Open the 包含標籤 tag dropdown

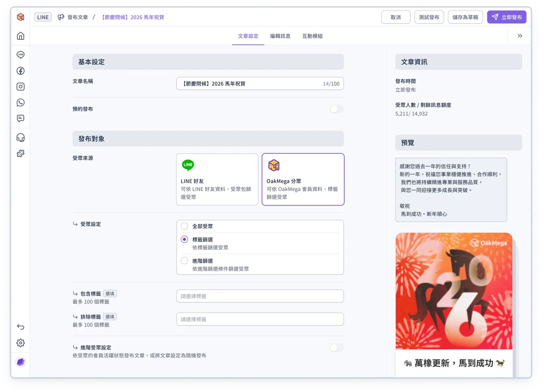point(260,296)
